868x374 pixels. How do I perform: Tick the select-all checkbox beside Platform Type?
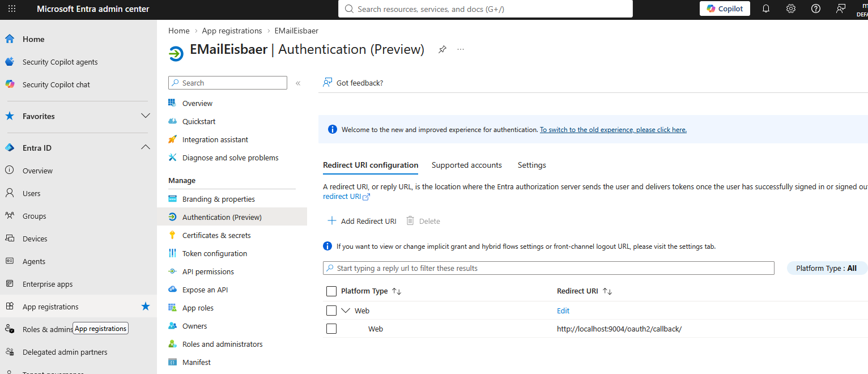click(x=331, y=291)
